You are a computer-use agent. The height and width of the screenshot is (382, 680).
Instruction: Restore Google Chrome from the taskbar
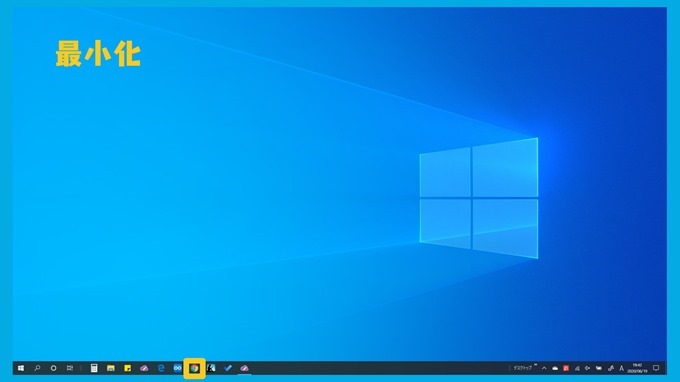point(194,368)
